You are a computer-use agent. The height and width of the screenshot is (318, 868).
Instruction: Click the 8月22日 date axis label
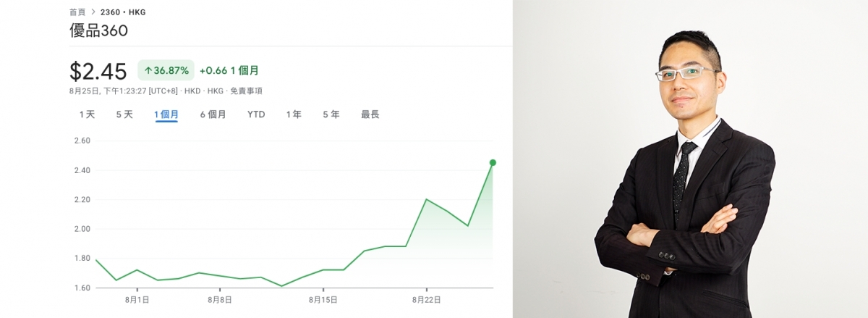[426, 299]
